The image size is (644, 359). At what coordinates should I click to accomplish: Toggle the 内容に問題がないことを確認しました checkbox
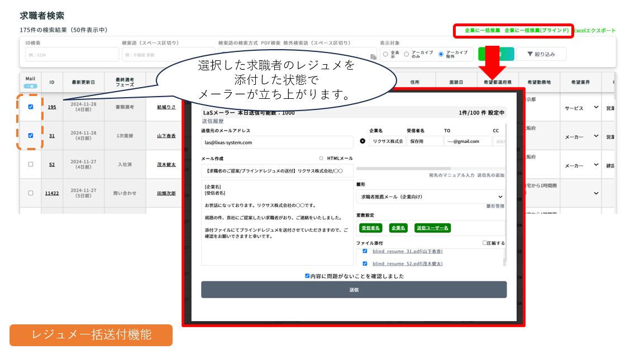click(307, 276)
